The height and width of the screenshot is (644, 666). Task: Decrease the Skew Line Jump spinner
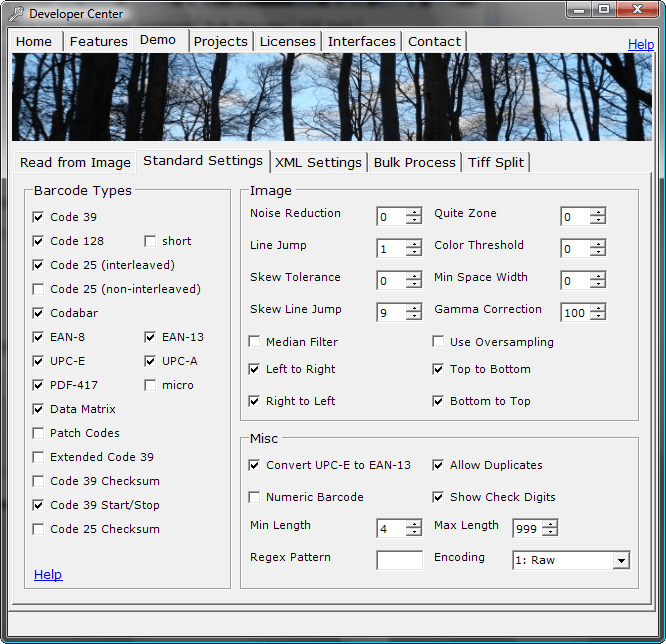pyautogui.click(x=413, y=316)
